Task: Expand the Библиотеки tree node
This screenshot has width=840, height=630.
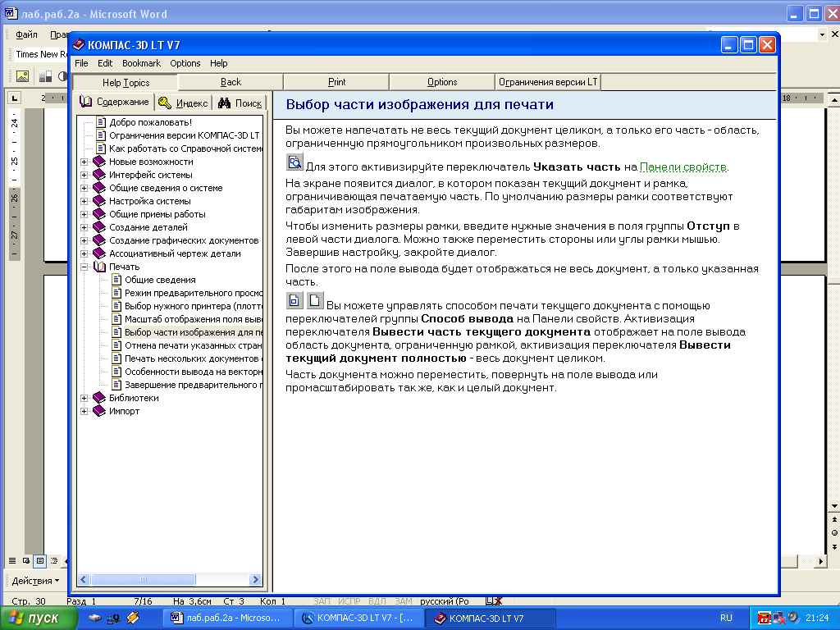Action: click(x=84, y=398)
